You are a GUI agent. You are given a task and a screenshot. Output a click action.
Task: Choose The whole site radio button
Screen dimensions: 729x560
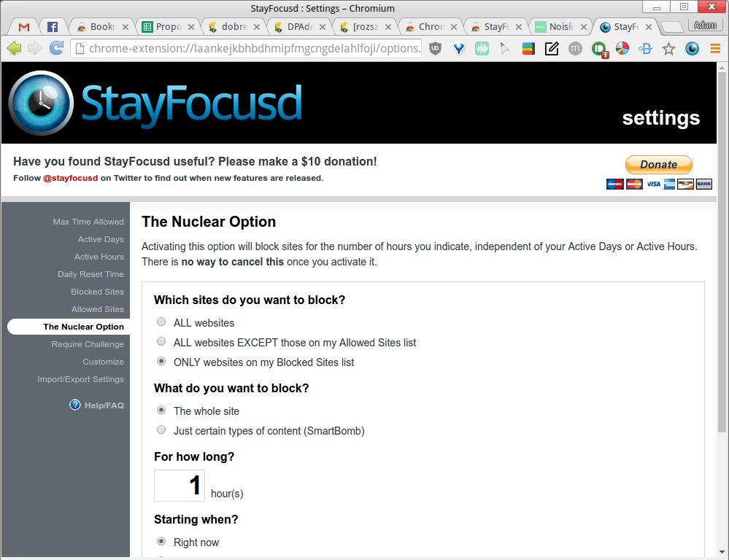[x=161, y=410]
